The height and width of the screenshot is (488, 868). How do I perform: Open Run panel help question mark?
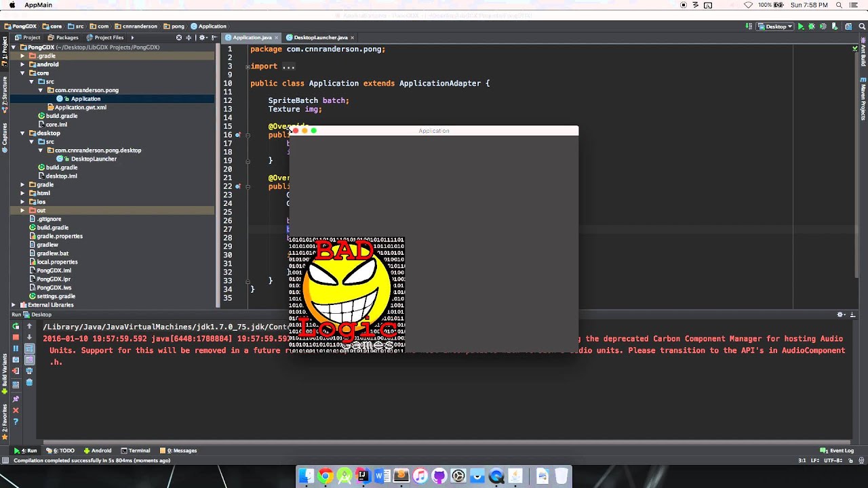pyautogui.click(x=16, y=422)
